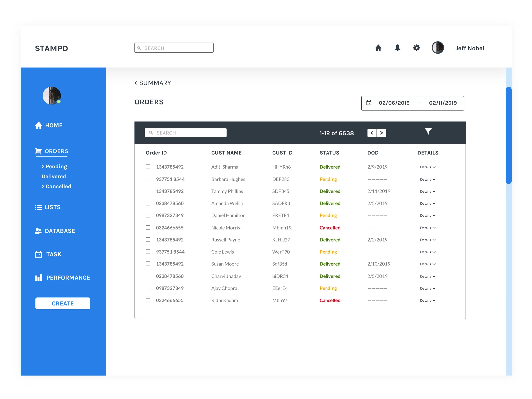Click Performance bar chart icon in sidebar
The width and height of the screenshot is (532, 399).
coord(38,278)
